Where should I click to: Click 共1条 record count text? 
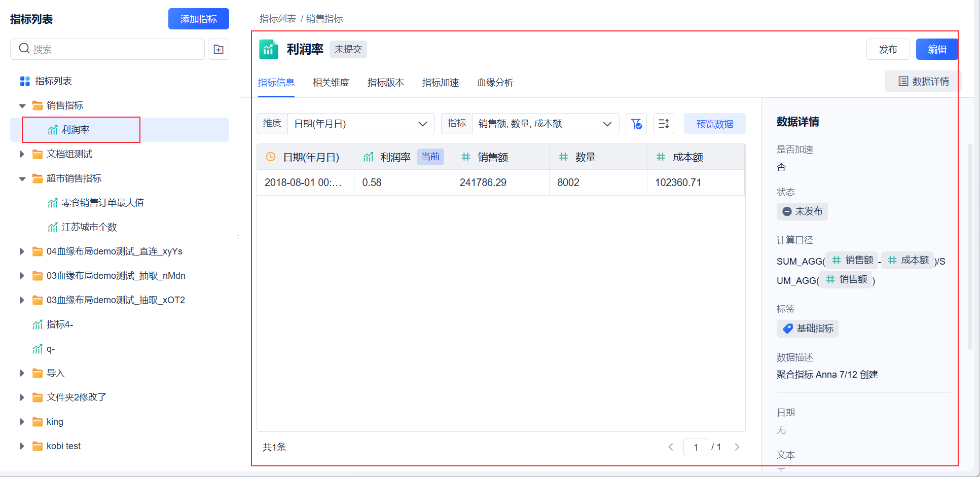274,447
